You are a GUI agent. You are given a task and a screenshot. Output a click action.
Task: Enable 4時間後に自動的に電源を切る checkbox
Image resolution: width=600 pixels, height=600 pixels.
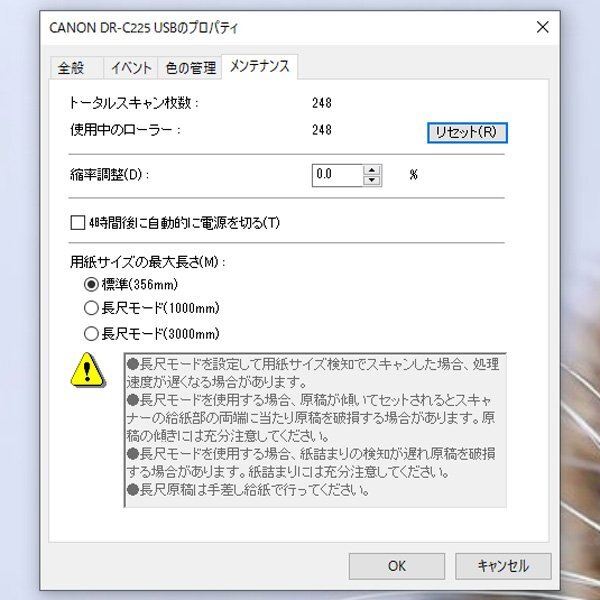tap(78, 223)
